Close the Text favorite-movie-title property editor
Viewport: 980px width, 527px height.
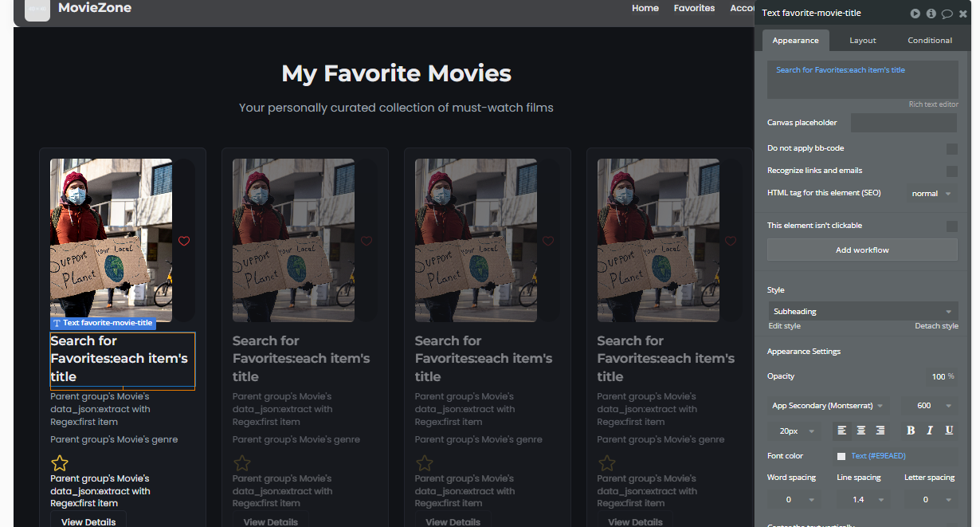click(962, 14)
